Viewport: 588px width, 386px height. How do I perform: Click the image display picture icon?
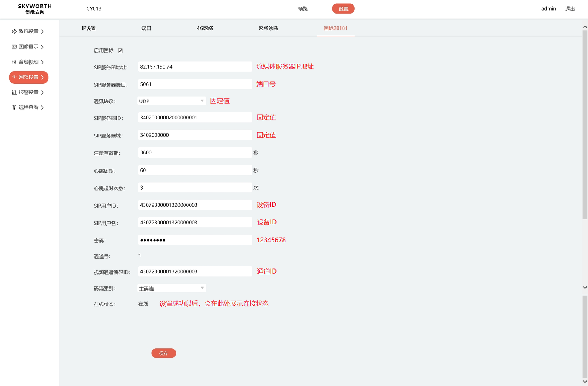pyautogui.click(x=14, y=47)
